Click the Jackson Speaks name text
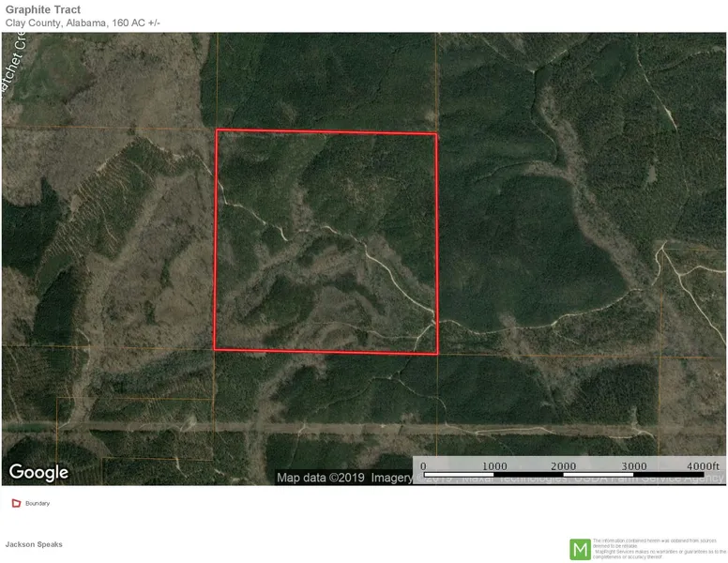728x563 pixels. 34,544
